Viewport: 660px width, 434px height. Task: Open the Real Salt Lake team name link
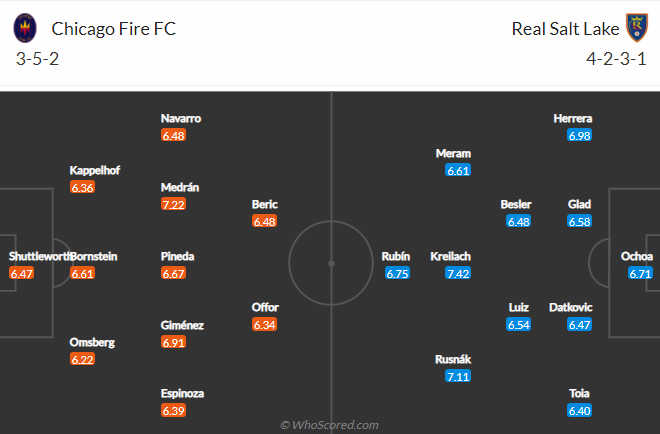(x=565, y=29)
